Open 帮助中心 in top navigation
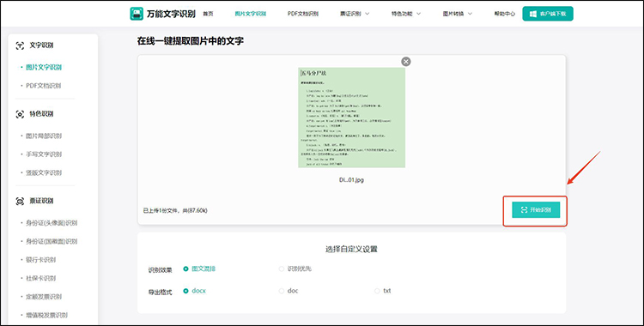The height and width of the screenshot is (326, 644). (505, 14)
